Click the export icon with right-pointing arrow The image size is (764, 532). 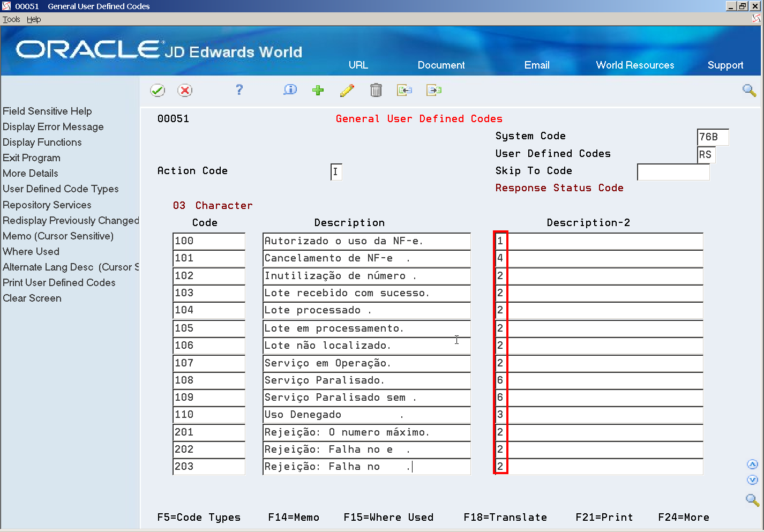tap(434, 90)
